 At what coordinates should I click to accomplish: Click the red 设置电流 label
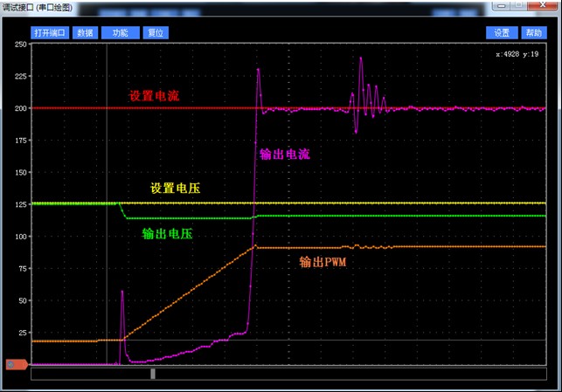[154, 95]
